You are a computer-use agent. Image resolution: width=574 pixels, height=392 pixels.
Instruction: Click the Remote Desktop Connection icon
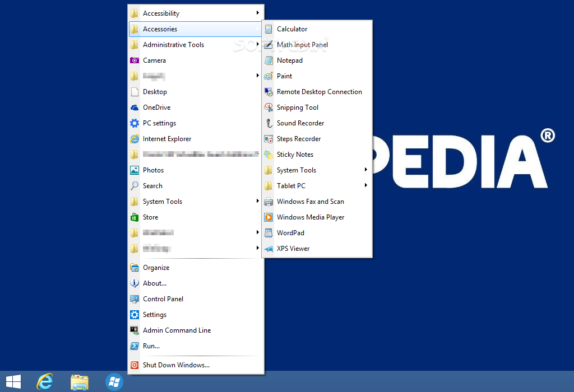tap(269, 92)
